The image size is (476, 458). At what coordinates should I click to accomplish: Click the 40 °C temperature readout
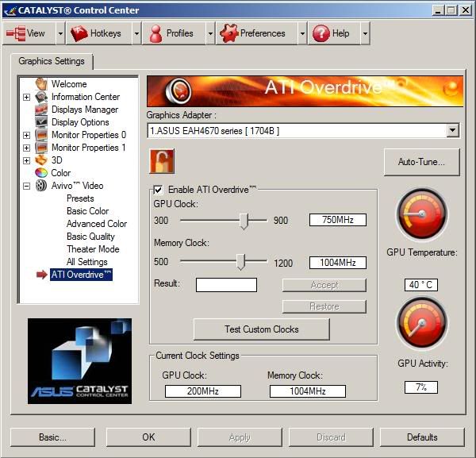421,285
